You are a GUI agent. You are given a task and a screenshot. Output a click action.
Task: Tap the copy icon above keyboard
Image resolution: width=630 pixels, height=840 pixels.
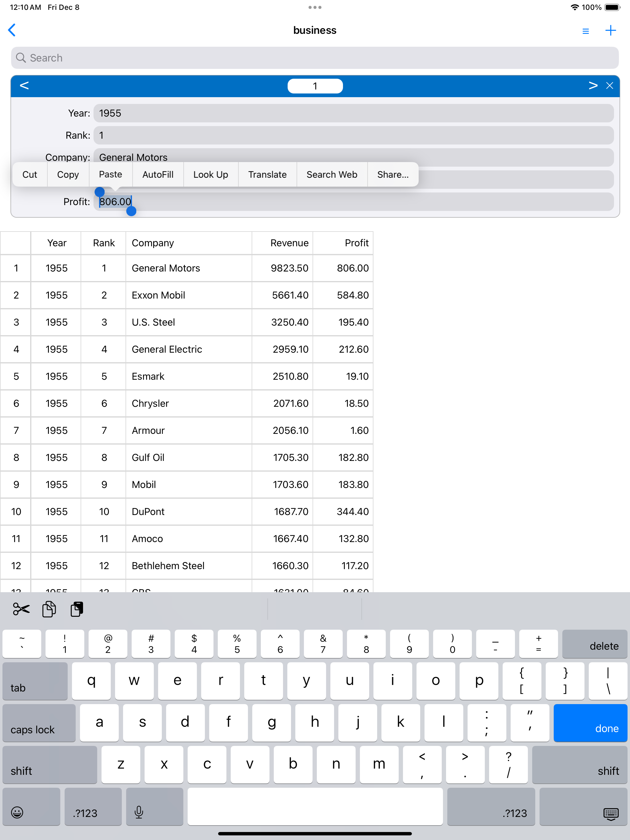pyautogui.click(x=49, y=609)
